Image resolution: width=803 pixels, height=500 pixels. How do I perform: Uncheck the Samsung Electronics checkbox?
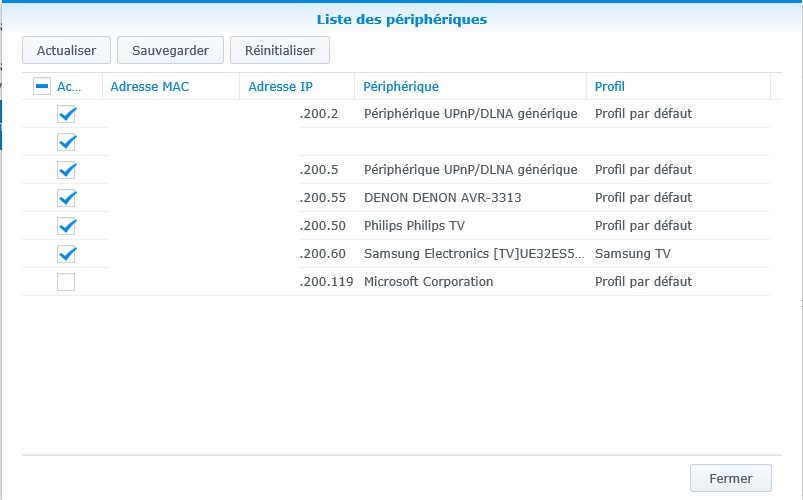66,254
